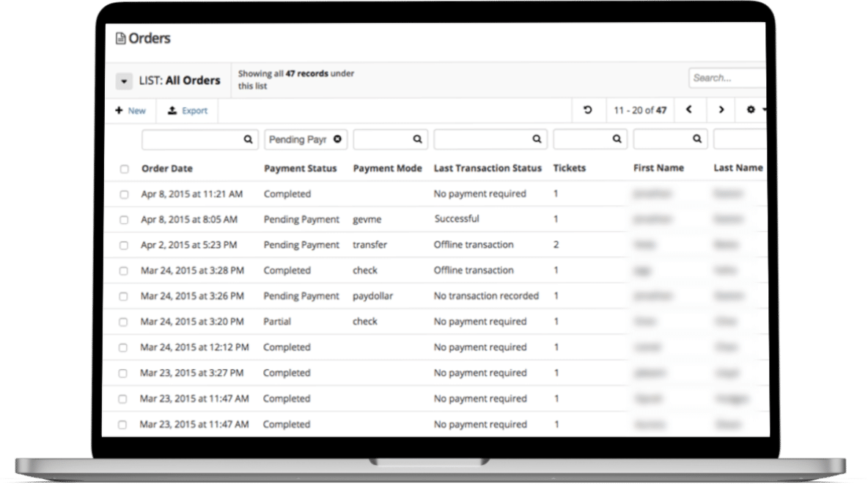Viewport: 868px width, 485px height.
Task: Tick the Mar 24, 2015 3:20 PM order
Action: point(124,322)
